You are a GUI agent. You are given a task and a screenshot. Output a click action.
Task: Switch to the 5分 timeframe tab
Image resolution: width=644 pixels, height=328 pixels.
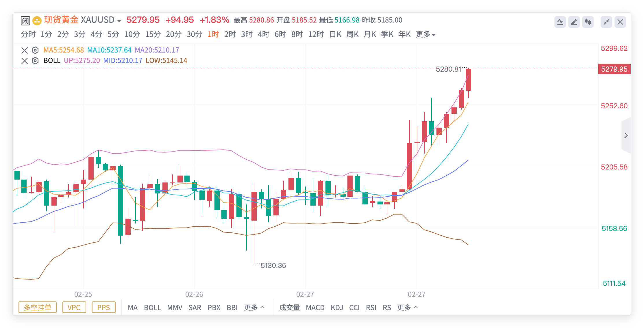(113, 34)
